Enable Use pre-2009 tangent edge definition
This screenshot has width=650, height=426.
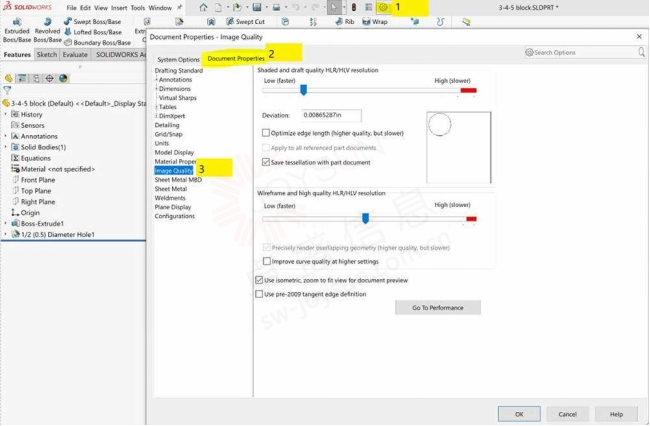(259, 294)
